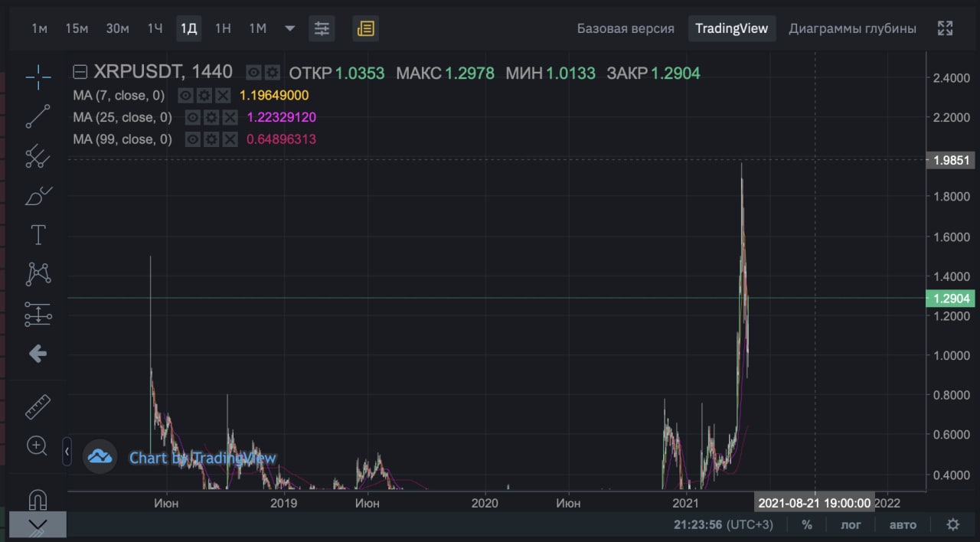Select the zoom in tool
Screen dimensions: 980x542
click(38, 446)
